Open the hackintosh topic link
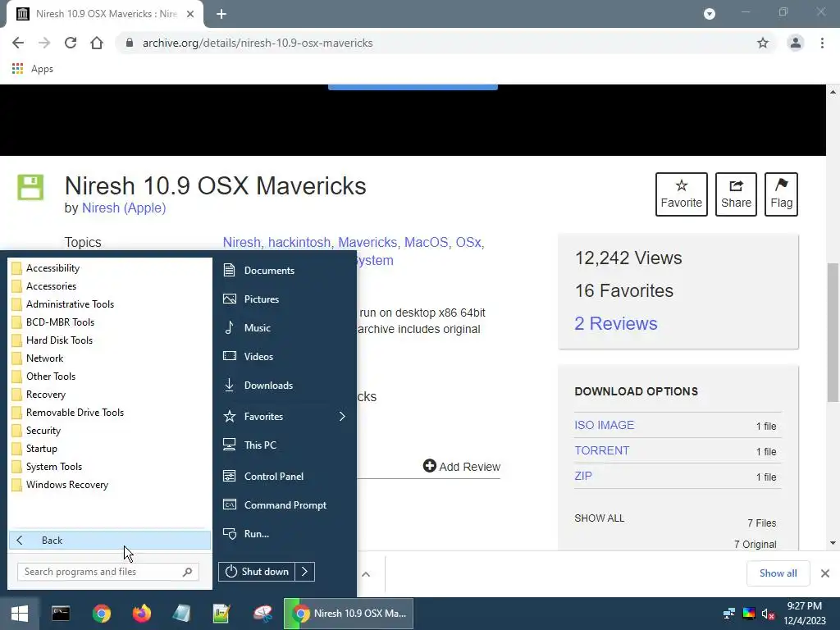Viewport: 840px width, 630px height. [299, 243]
